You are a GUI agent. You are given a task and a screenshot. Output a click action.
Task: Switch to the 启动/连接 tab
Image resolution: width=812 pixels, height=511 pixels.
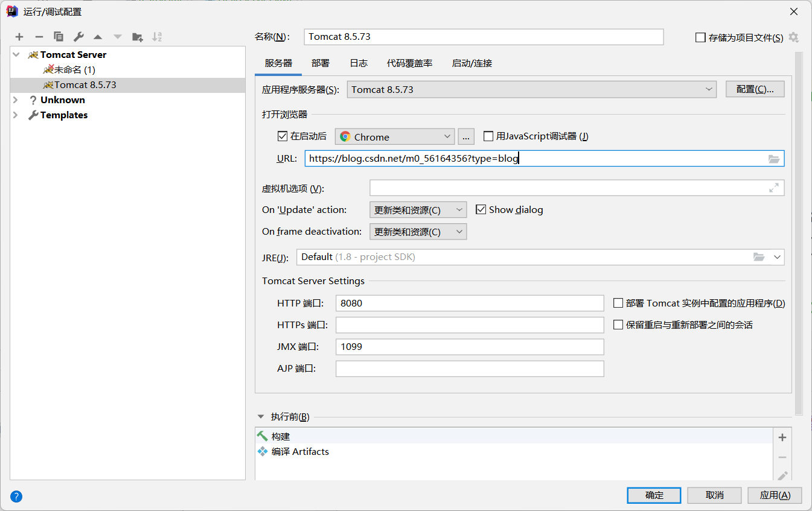[472, 63]
